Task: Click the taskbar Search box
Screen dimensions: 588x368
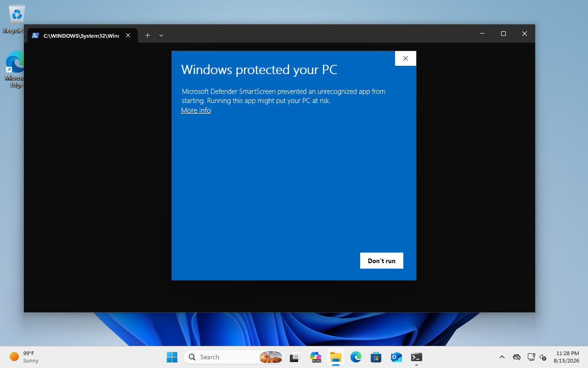Action: pyautogui.click(x=234, y=357)
